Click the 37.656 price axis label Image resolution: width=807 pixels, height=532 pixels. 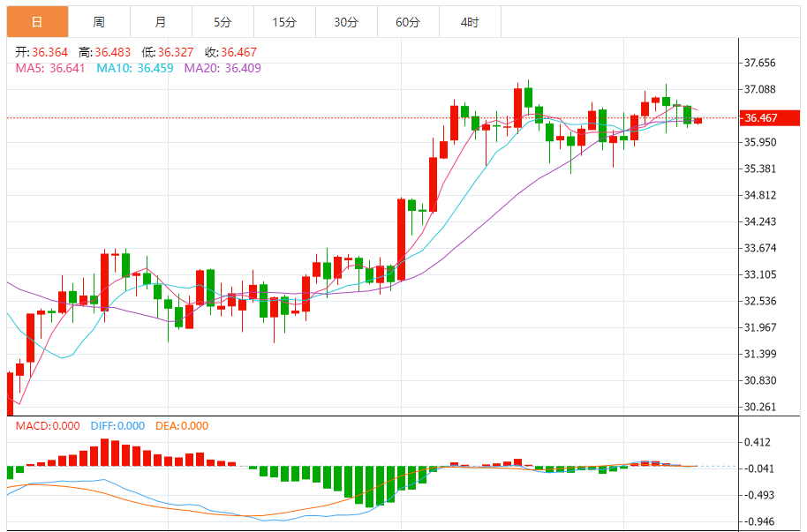coord(759,63)
